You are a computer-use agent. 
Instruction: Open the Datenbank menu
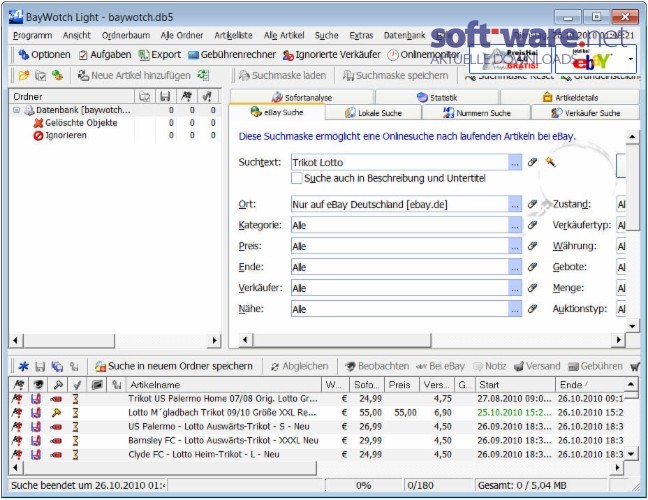(x=405, y=36)
